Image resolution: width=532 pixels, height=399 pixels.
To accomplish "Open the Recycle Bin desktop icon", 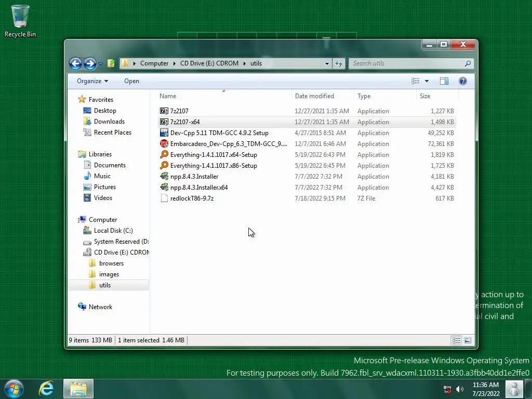I will click(20, 21).
